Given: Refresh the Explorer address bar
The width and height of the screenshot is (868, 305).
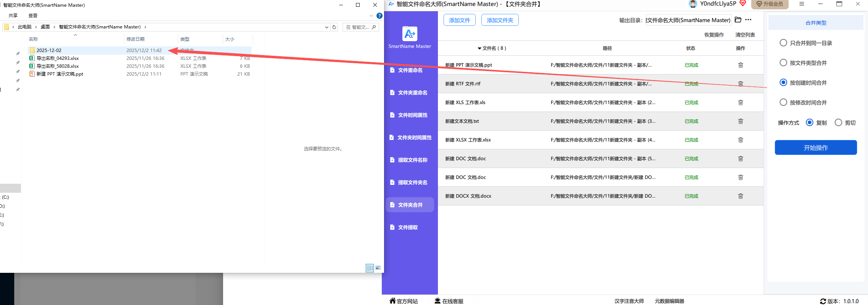Looking at the screenshot, I should pyautogui.click(x=334, y=27).
